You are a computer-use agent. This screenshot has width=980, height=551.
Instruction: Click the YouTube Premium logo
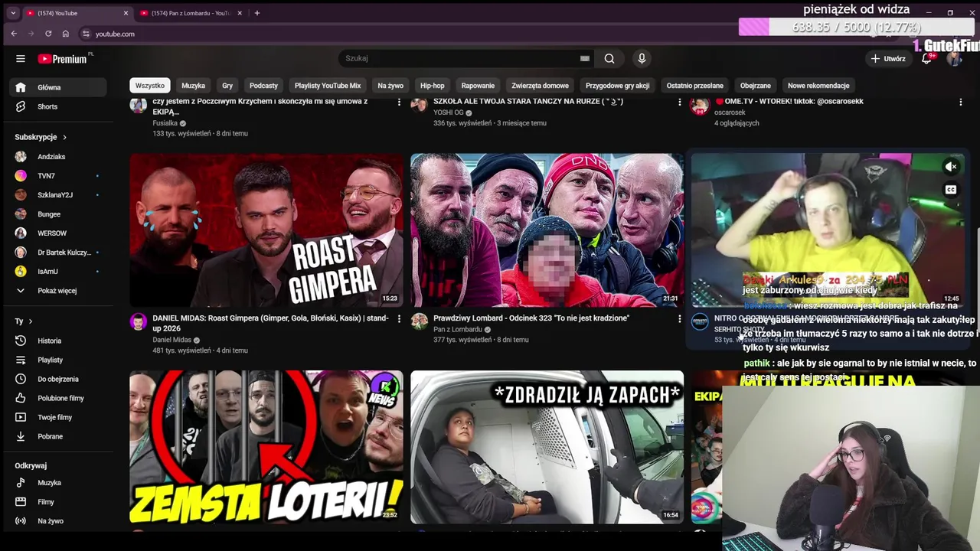[x=63, y=59]
